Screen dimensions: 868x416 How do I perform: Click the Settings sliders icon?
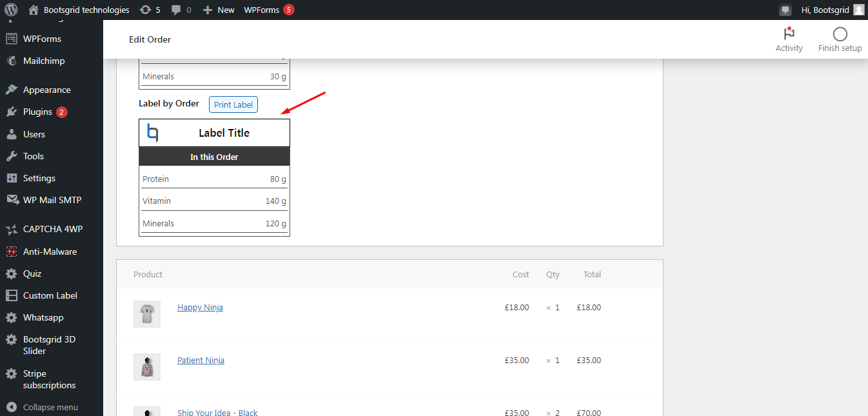pyautogui.click(x=12, y=178)
